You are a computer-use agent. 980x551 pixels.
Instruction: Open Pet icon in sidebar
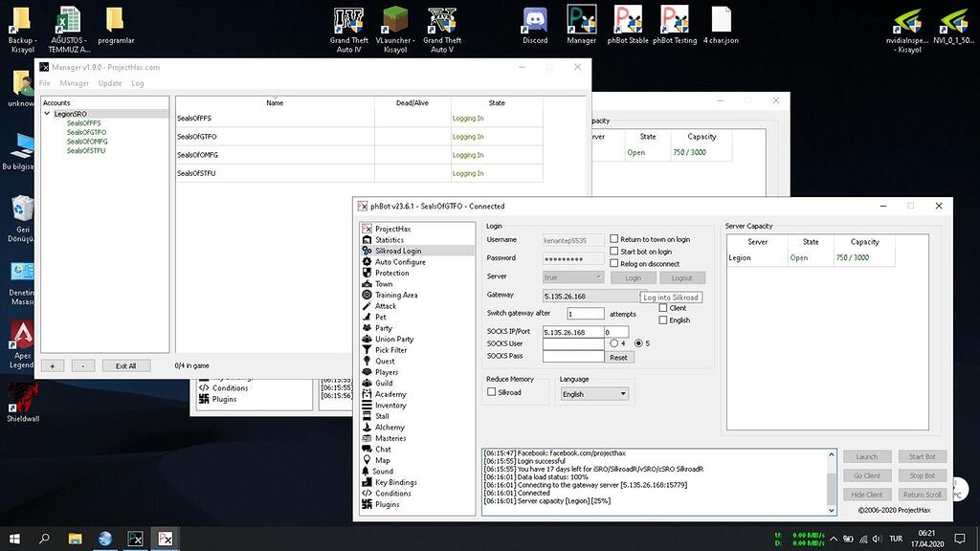tap(367, 317)
